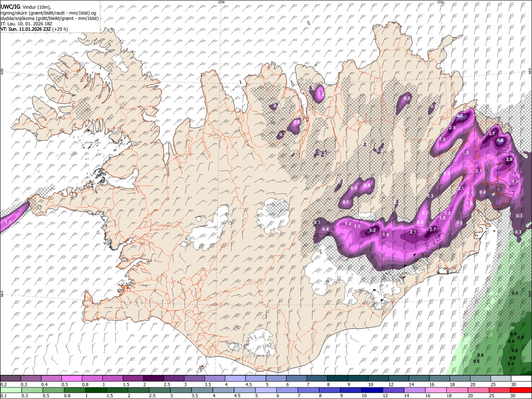The image size is (532, 399).
Task: Click the bright pink 0.5–0.8 snow legend swatch
Action: click(71, 379)
